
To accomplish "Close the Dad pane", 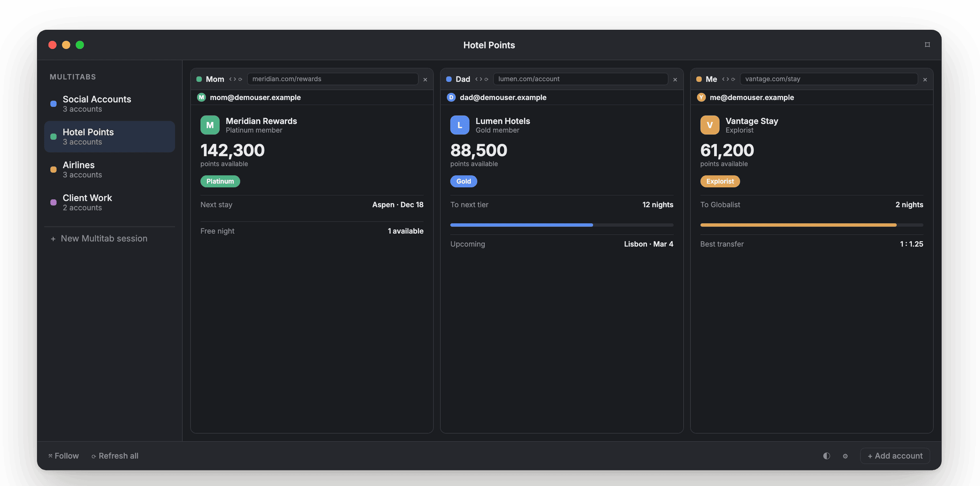I will tap(675, 80).
